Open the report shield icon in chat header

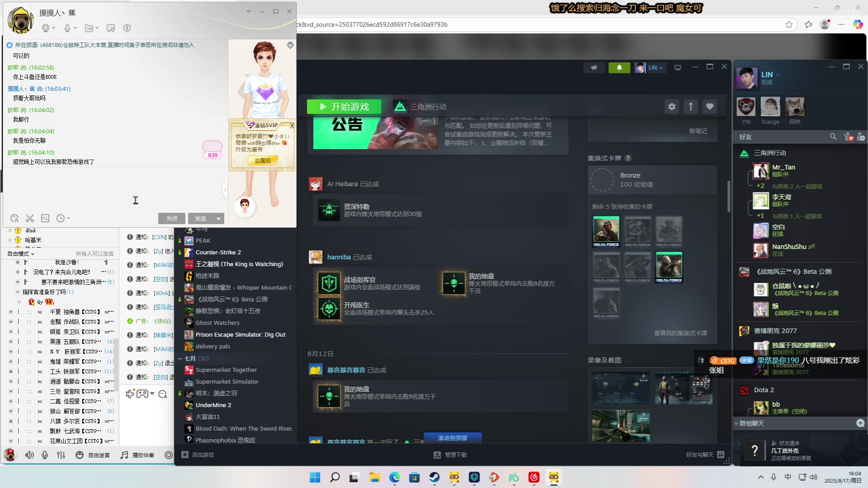tap(127, 28)
